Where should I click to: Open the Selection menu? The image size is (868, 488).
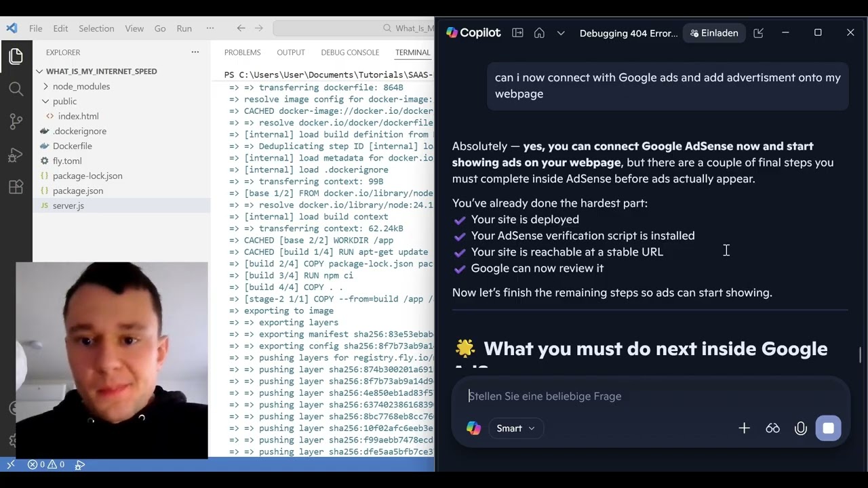[x=96, y=28]
